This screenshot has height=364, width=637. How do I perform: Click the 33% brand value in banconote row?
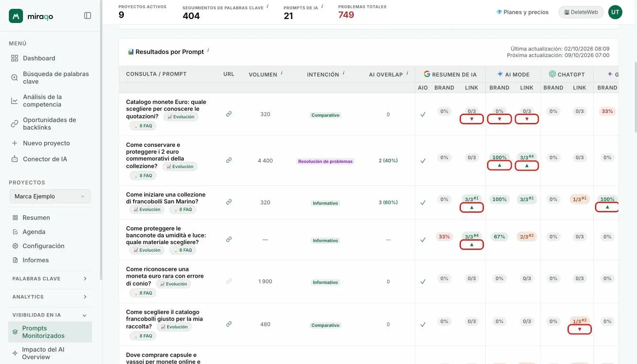click(444, 237)
